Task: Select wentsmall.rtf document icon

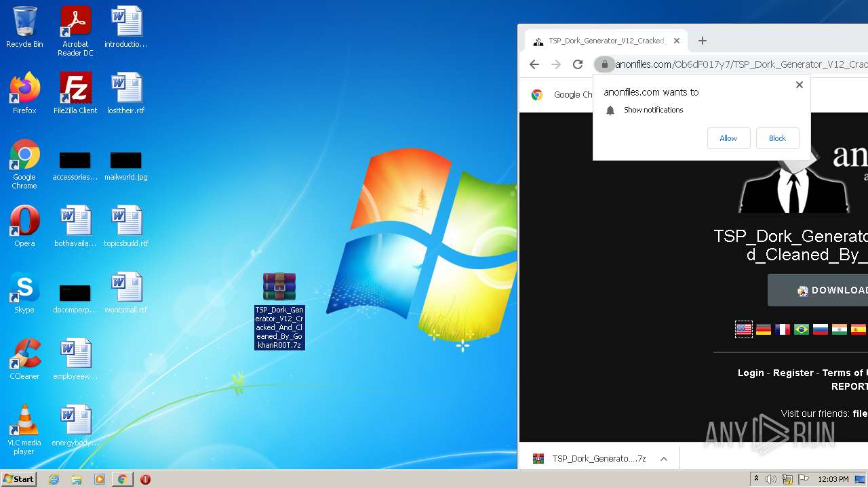Action: [126, 293]
